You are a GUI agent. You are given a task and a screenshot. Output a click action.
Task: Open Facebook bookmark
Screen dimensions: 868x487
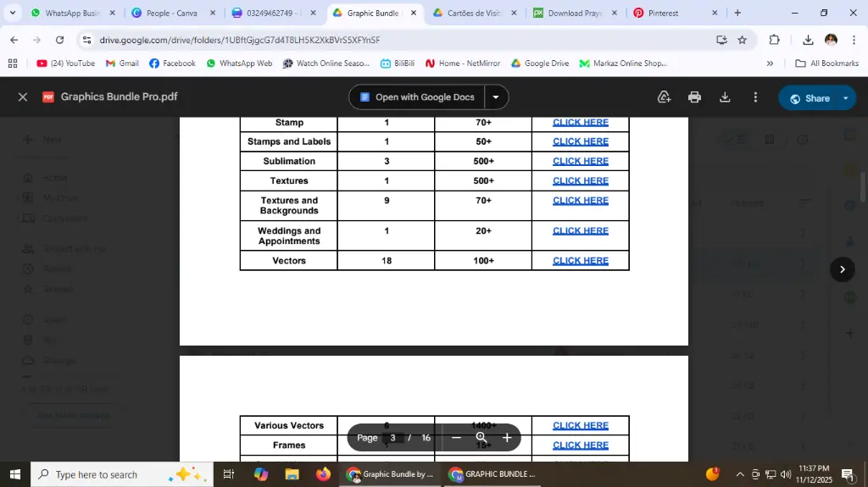172,64
